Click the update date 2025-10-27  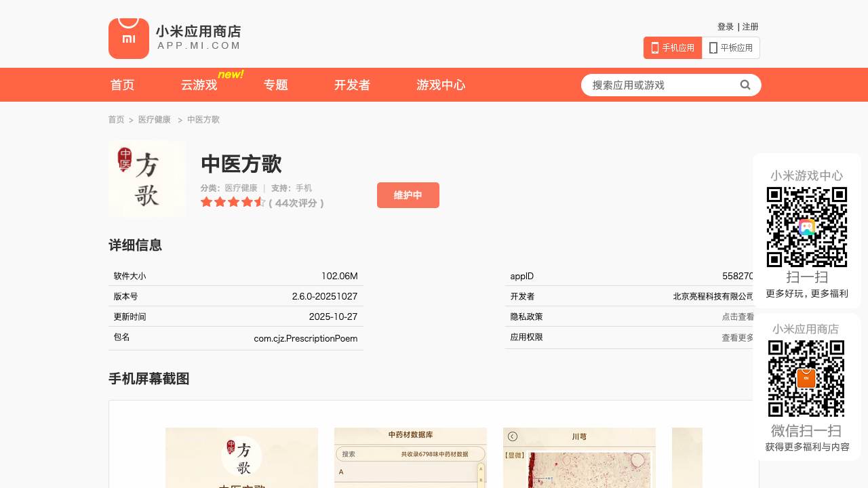tap(334, 317)
